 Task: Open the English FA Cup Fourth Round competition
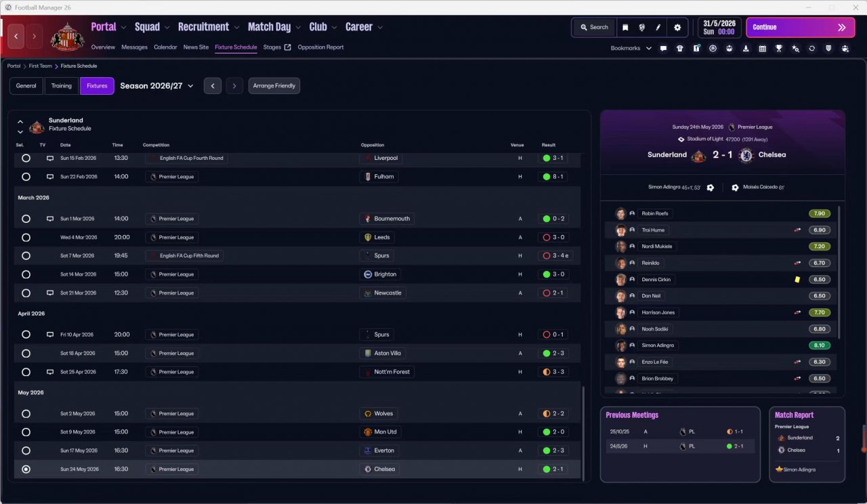[187, 158]
